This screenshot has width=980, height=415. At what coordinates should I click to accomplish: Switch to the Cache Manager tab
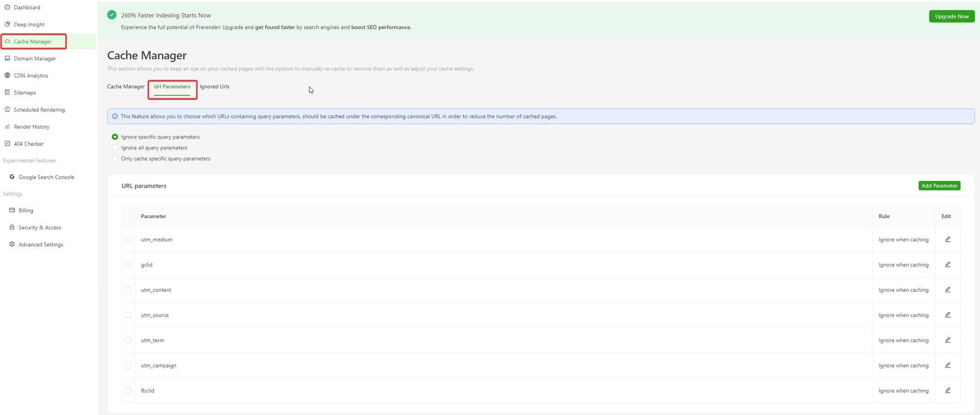(x=126, y=87)
